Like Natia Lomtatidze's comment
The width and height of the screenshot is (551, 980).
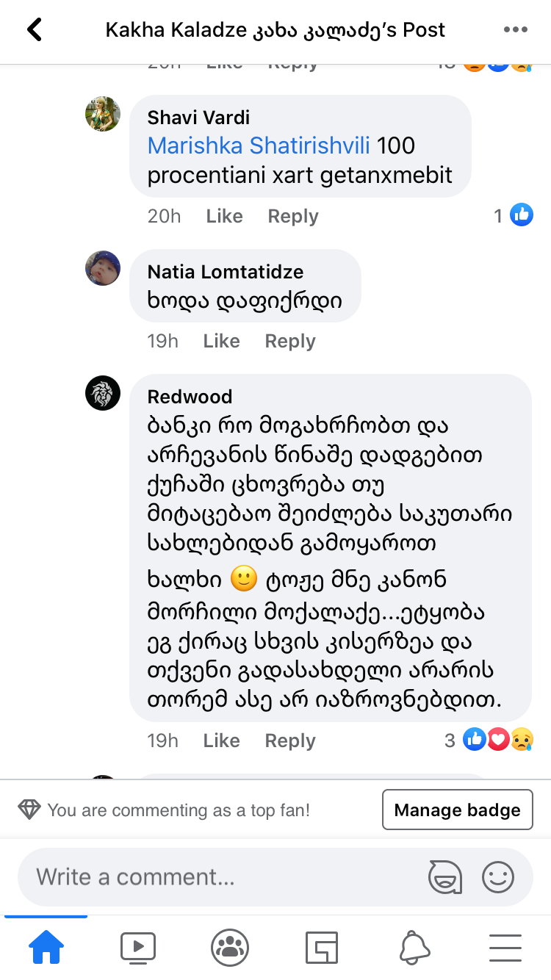221,341
